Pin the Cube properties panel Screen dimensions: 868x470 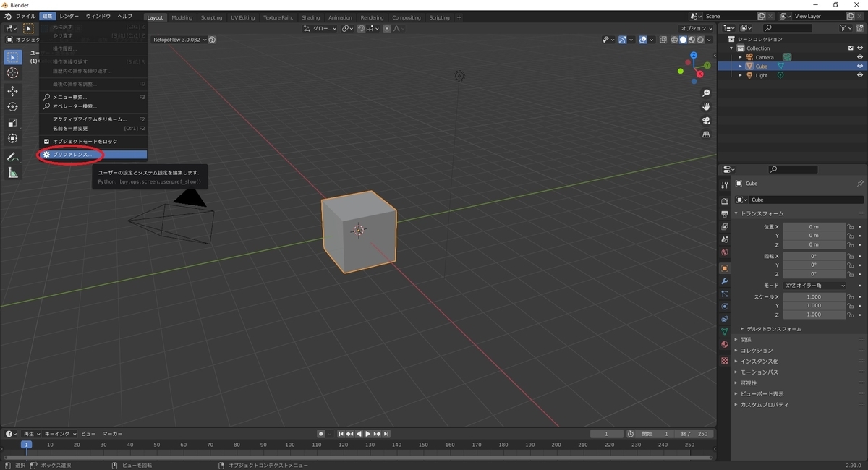(x=859, y=184)
